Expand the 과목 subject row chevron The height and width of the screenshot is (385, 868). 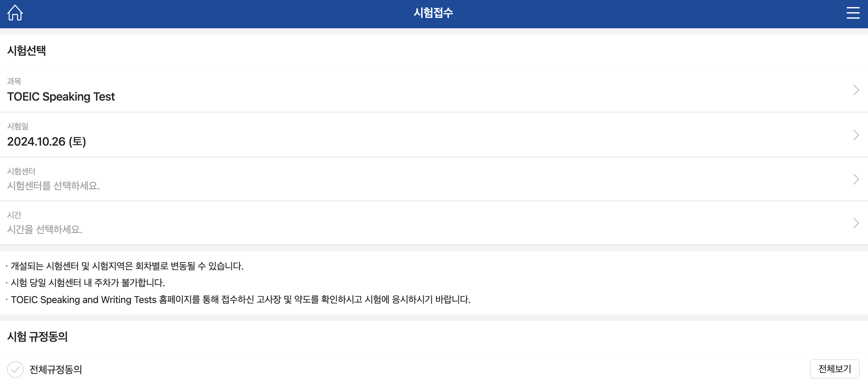pos(856,90)
